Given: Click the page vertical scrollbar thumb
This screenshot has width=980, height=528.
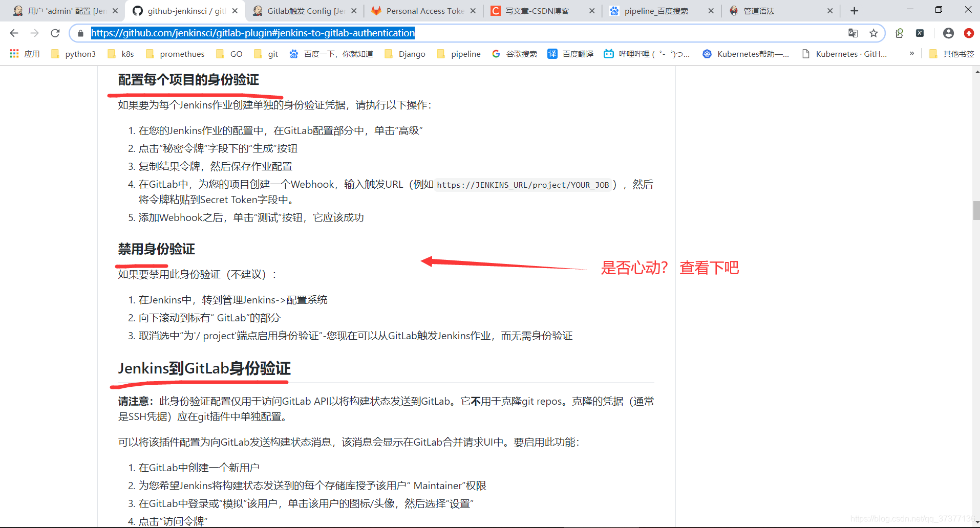Looking at the screenshot, I should 976,211.
